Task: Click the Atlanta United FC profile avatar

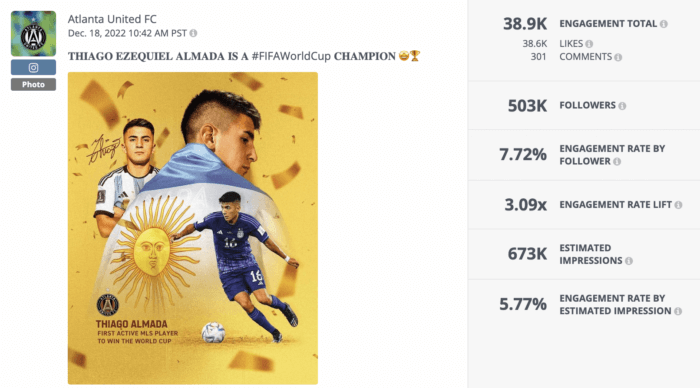Action: click(33, 34)
